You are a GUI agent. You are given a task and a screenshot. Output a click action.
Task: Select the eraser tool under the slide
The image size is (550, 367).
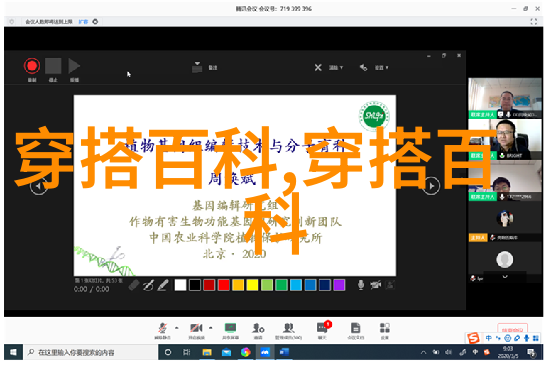click(x=134, y=285)
